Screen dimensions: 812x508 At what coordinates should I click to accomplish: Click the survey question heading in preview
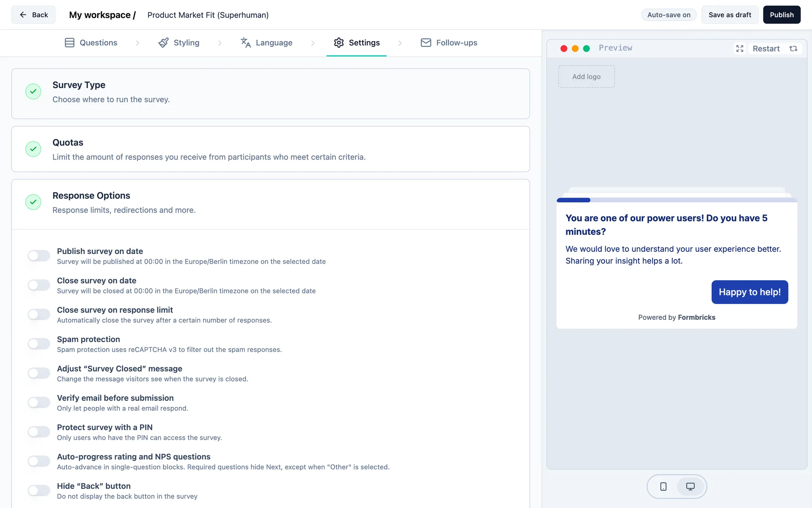click(667, 225)
